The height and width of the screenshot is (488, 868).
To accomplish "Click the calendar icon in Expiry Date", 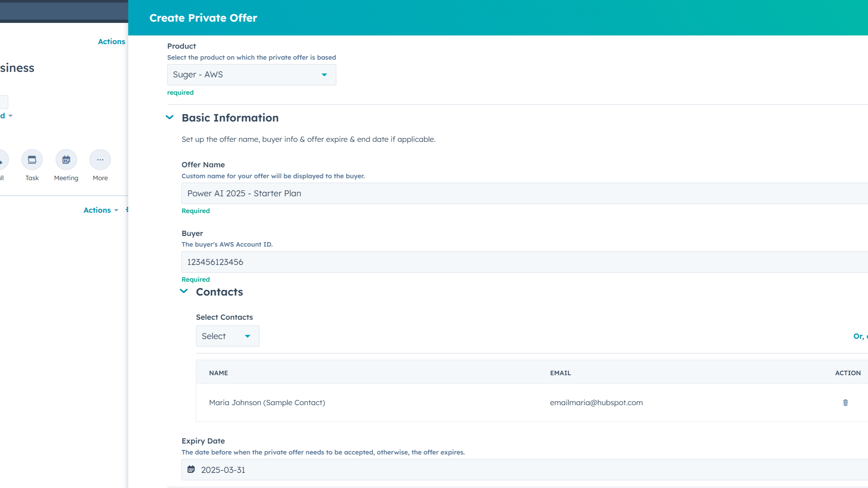I will 191,469.
